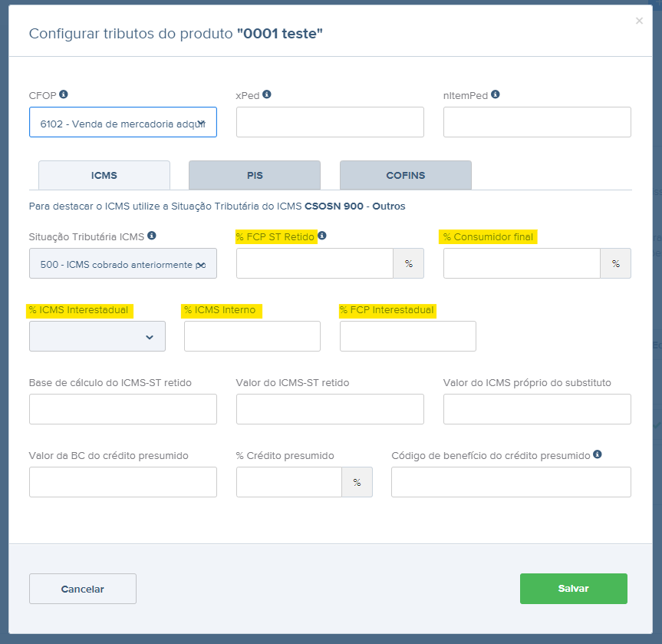Open the CFOP dropdown

123,122
